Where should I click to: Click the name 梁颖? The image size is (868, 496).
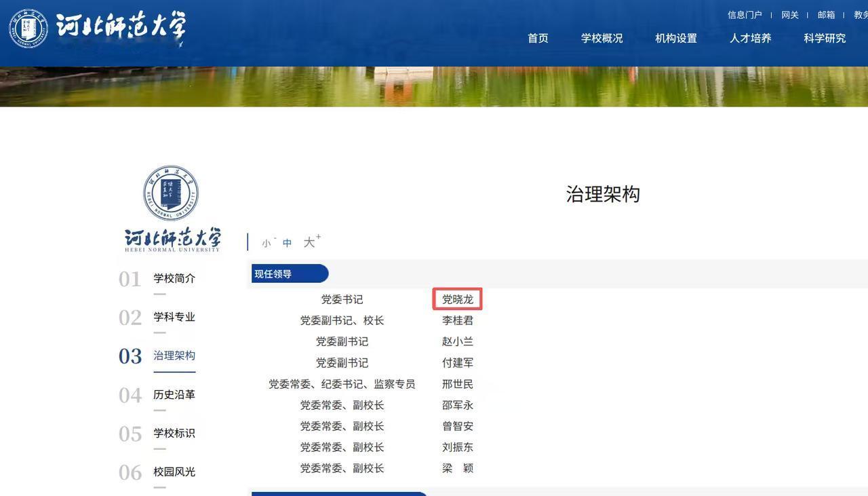coord(458,468)
